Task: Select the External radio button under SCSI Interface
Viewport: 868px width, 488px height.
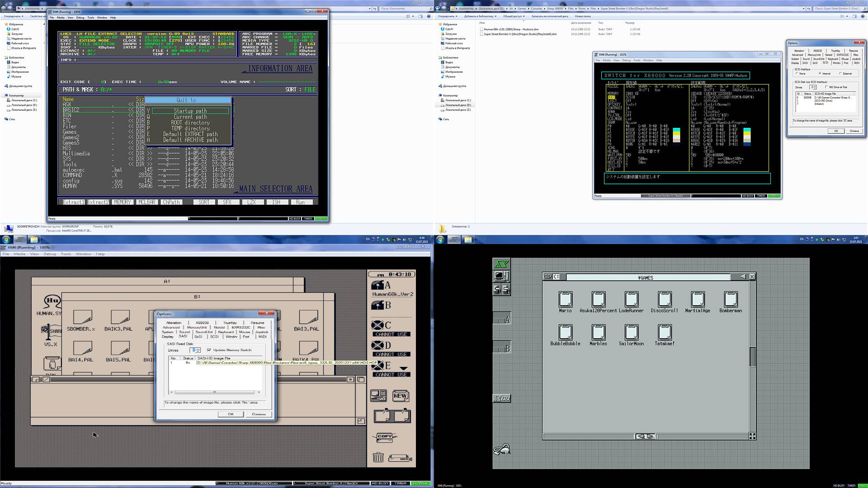Action: (x=840, y=73)
